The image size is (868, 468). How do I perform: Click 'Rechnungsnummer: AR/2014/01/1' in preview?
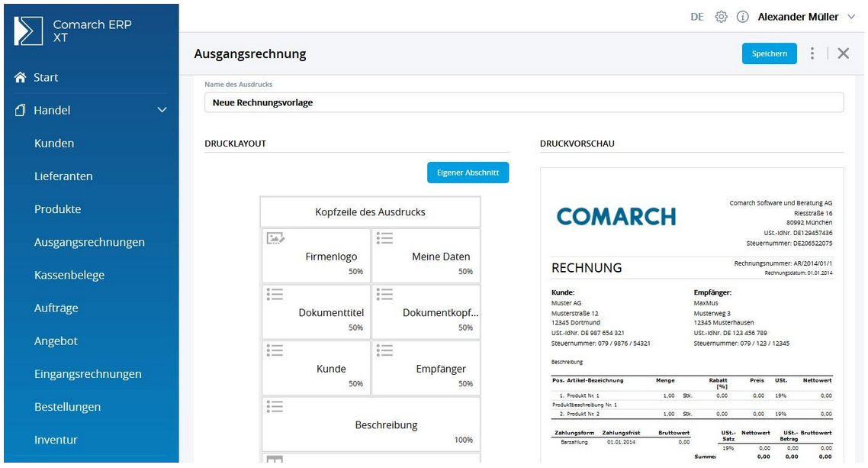[x=783, y=263]
